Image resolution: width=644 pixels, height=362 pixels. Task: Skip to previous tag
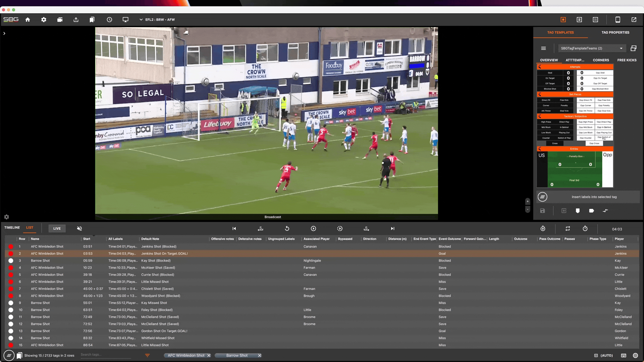click(234, 229)
